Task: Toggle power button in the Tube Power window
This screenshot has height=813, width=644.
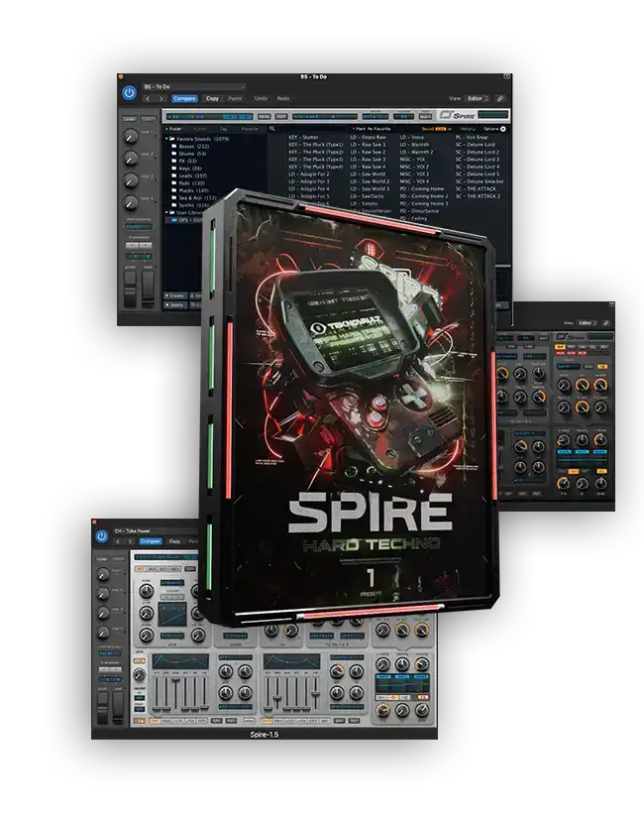Action: (x=101, y=536)
